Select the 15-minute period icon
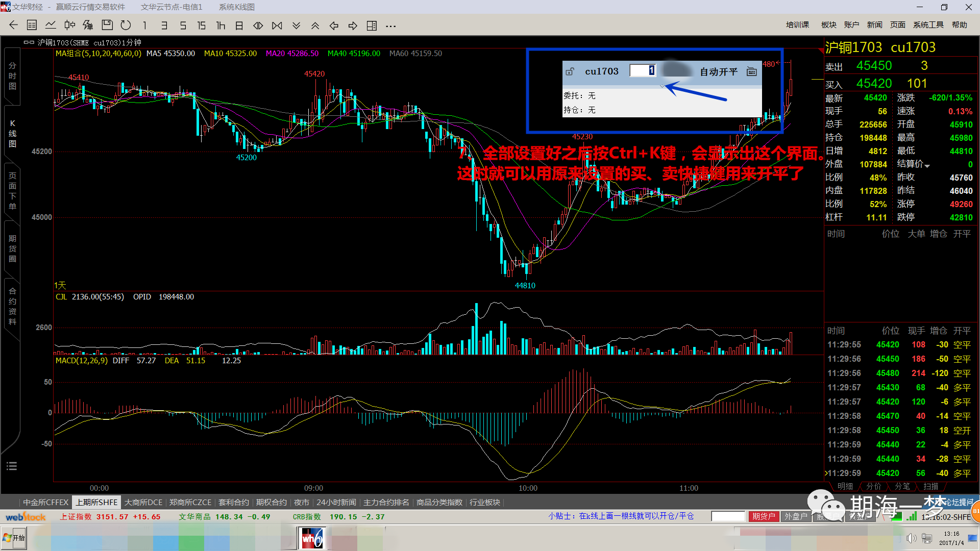The height and width of the screenshot is (551, 980). [201, 26]
